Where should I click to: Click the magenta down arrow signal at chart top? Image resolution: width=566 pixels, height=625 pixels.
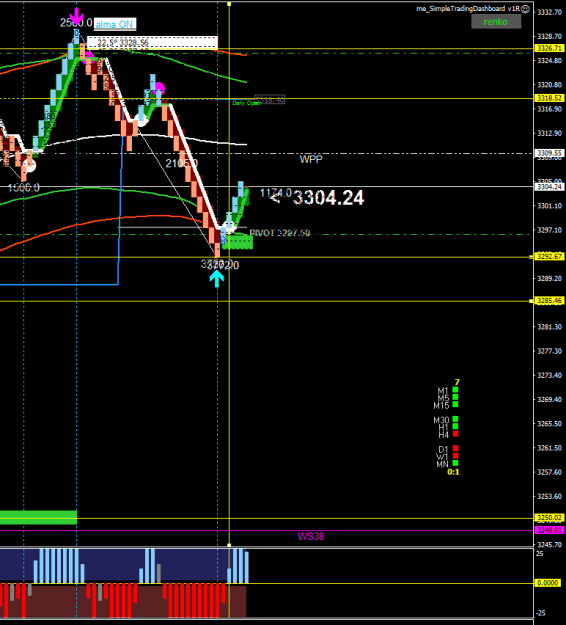click(76, 17)
